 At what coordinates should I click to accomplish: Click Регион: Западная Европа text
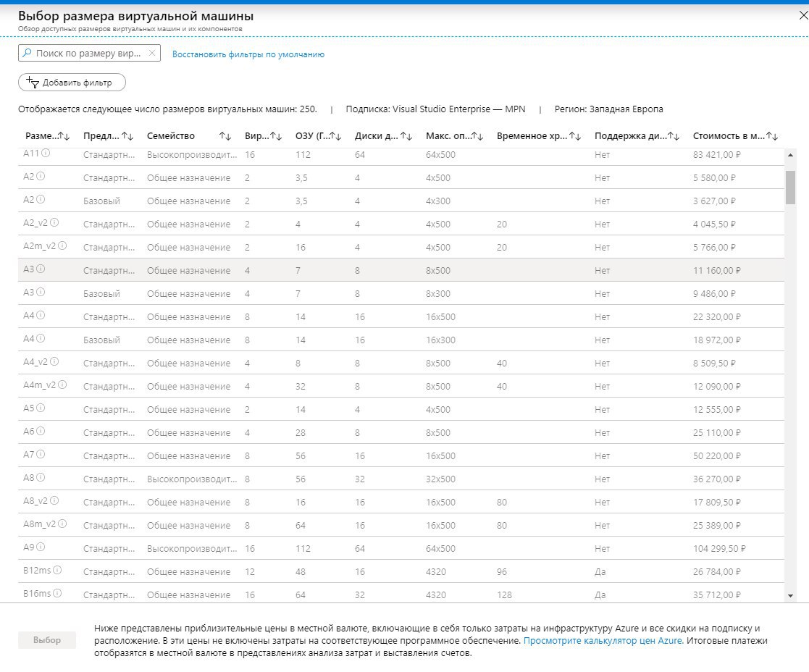pyautogui.click(x=609, y=109)
